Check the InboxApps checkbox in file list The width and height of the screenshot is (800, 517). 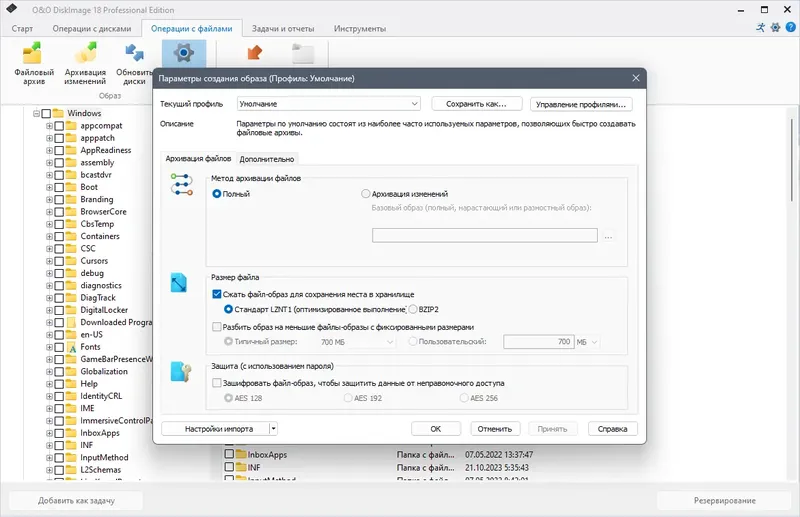click(x=229, y=454)
